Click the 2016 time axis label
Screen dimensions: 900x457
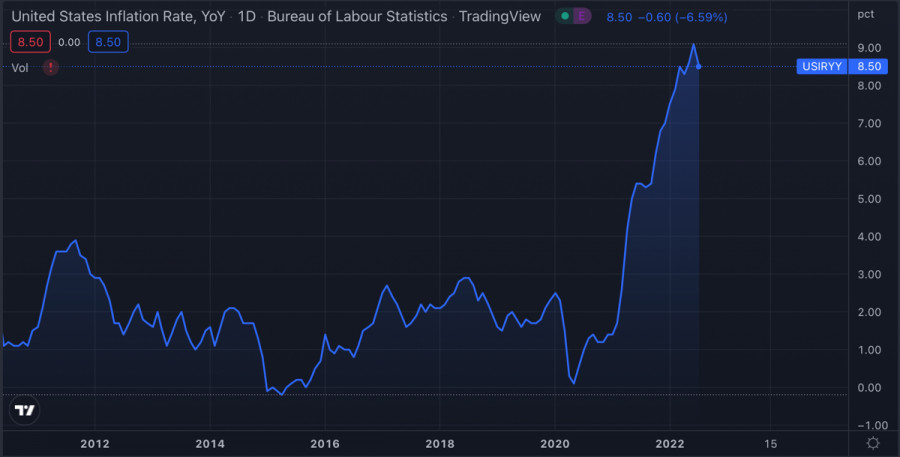tap(325, 444)
